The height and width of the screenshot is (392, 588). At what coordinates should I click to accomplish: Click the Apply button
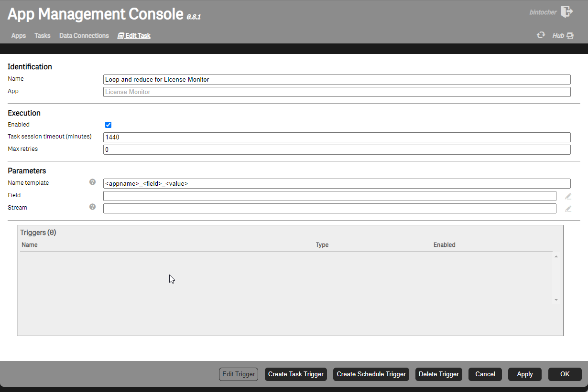point(524,374)
